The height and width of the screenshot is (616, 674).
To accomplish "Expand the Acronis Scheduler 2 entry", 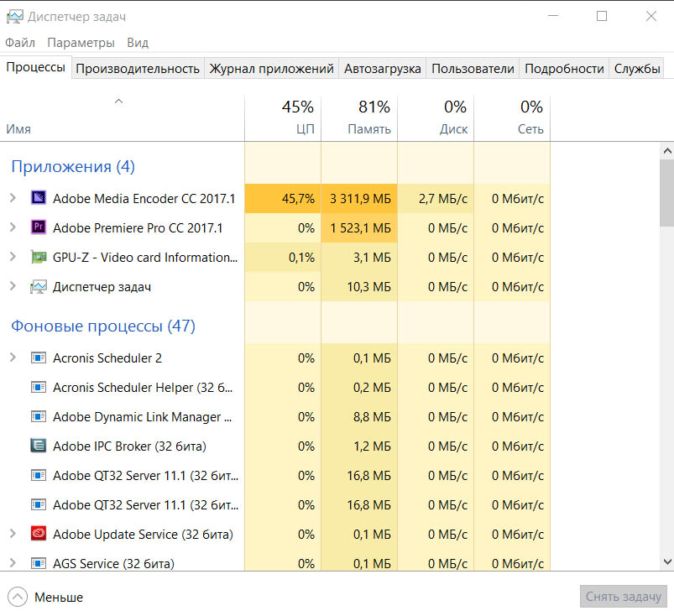I will click(13, 358).
